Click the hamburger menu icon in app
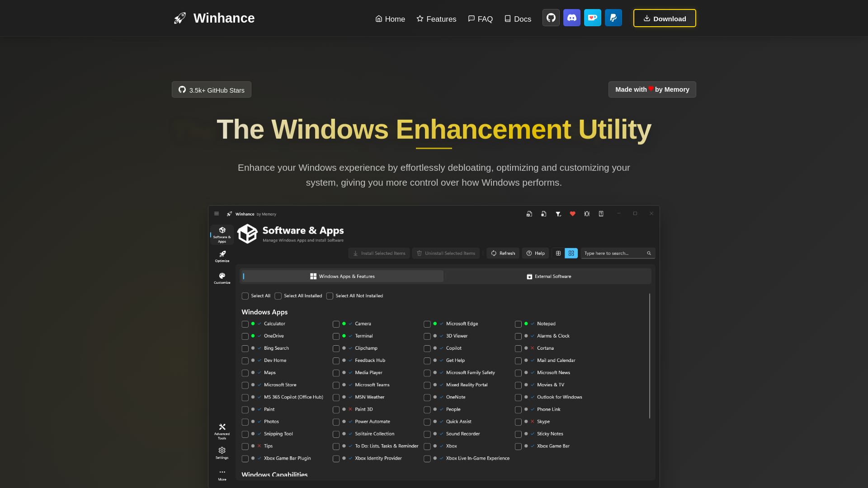The width and height of the screenshot is (868, 488). pyautogui.click(x=217, y=214)
